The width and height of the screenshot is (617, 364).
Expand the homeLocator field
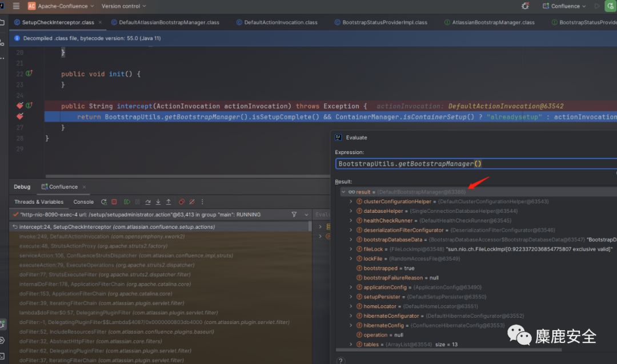[x=351, y=306]
